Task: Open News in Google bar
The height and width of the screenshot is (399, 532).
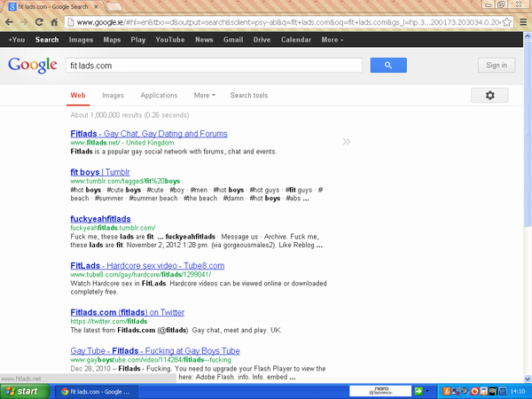Action: [x=204, y=40]
